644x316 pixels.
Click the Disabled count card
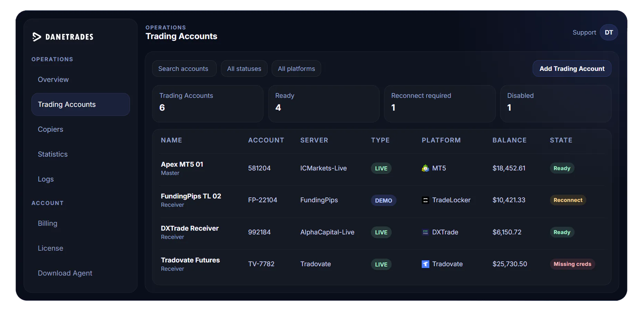tap(556, 104)
